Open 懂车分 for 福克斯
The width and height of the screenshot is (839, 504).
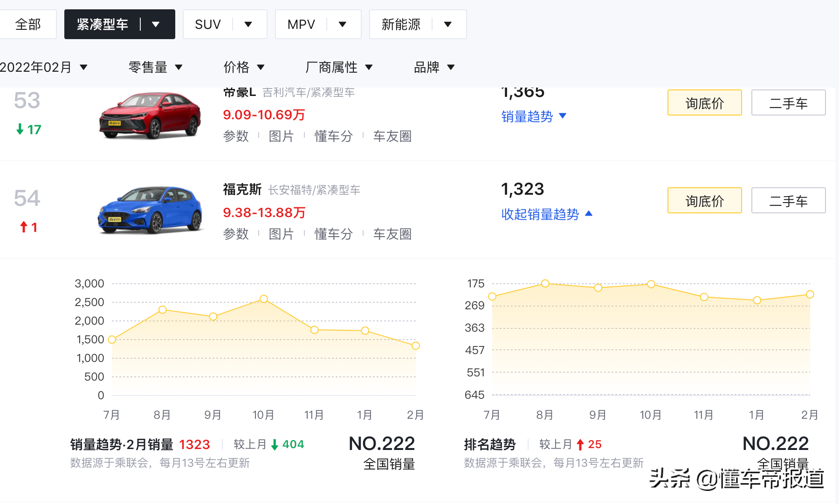click(334, 234)
